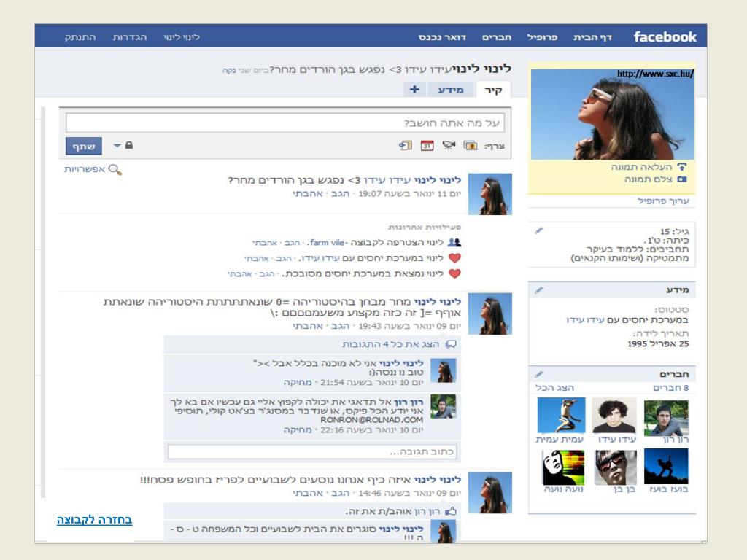Open friend thumbnail עידו עידו
The image size is (747, 560).
pyautogui.click(x=614, y=416)
